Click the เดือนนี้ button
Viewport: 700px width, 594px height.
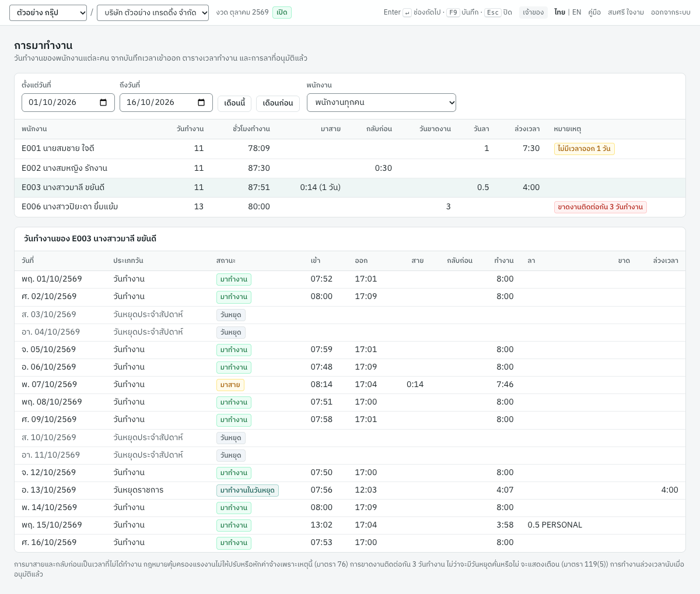(235, 103)
